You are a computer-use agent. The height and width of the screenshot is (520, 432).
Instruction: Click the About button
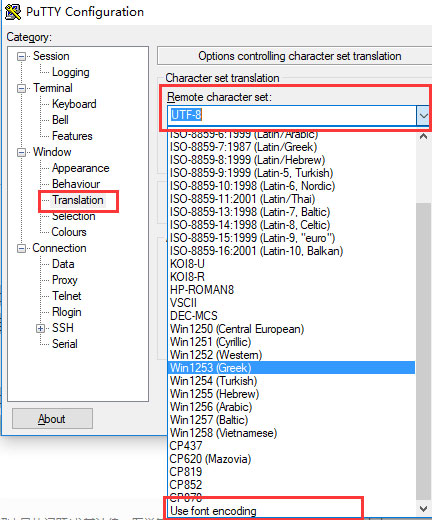click(52, 419)
